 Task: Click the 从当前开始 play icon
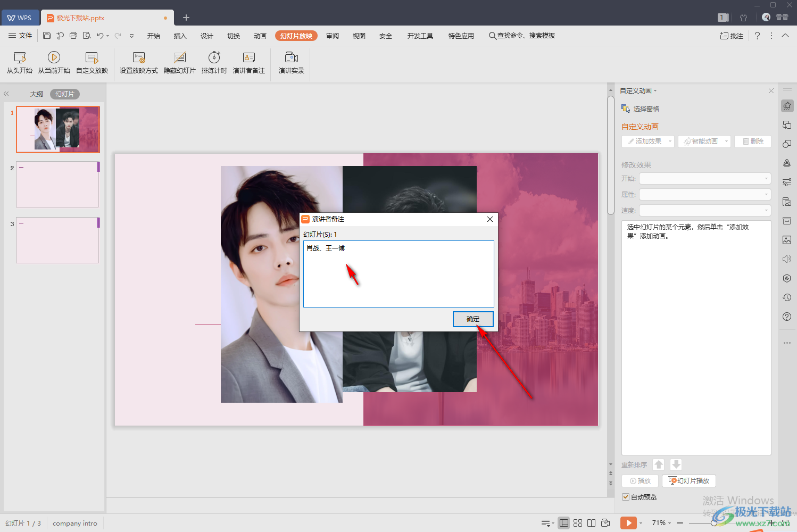coord(54,57)
